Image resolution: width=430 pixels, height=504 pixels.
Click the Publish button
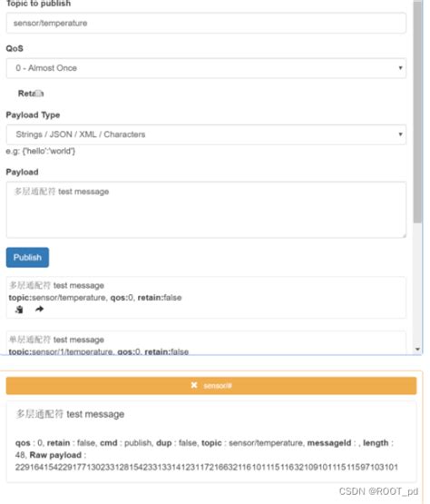point(27,258)
